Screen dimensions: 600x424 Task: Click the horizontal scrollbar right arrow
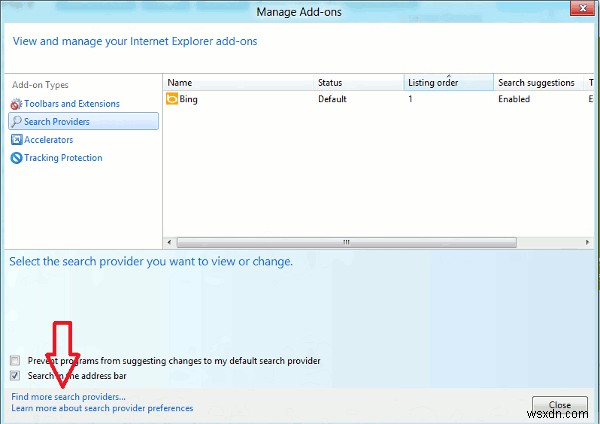[x=587, y=242]
